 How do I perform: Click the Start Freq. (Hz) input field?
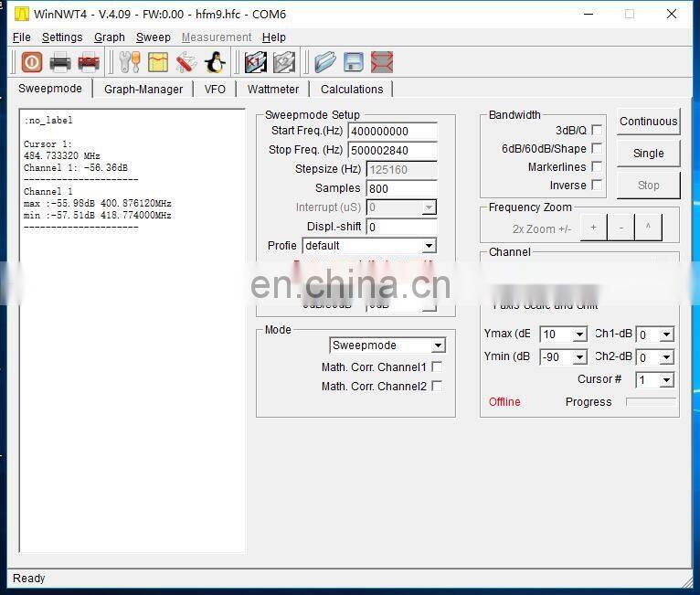pos(392,132)
